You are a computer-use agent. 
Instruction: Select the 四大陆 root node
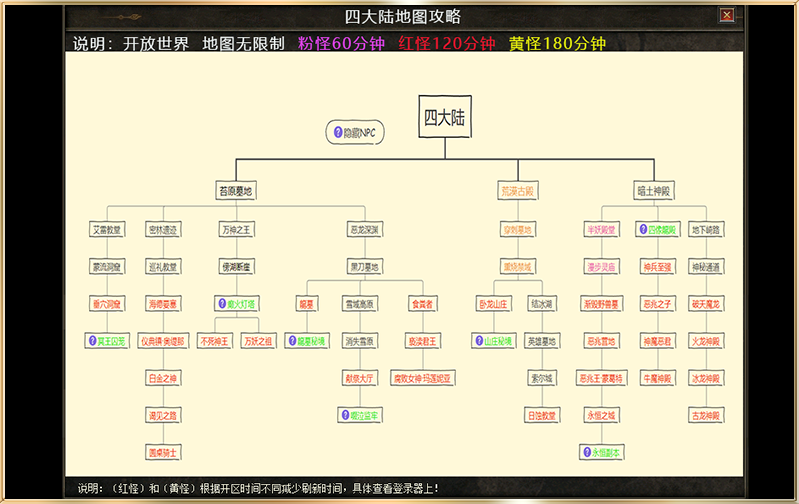445,118
